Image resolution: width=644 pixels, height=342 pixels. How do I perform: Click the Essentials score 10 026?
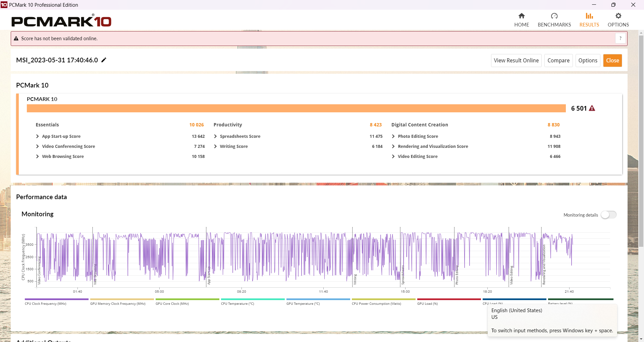tap(197, 125)
